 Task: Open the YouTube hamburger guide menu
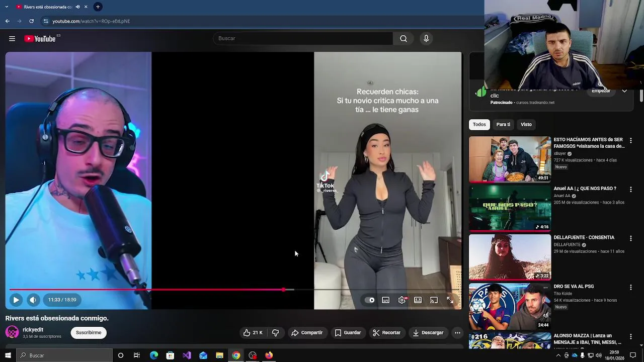12,39
